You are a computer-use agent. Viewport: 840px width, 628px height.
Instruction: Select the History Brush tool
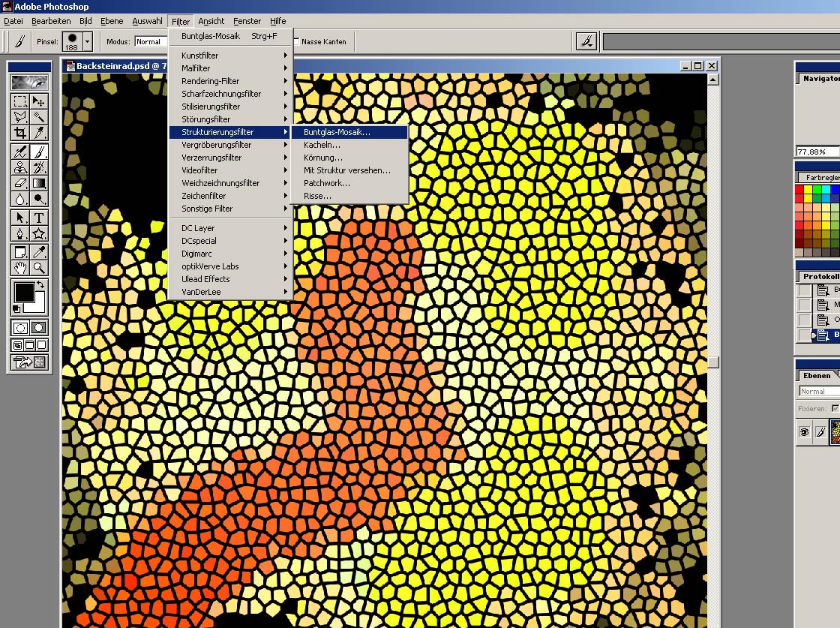(x=38, y=167)
